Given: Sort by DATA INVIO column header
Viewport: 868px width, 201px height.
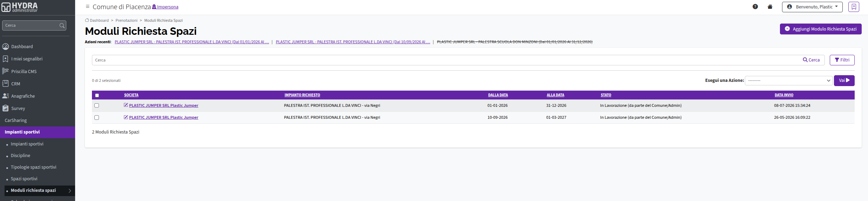Looking at the screenshot, I should click(x=784, y=95).
